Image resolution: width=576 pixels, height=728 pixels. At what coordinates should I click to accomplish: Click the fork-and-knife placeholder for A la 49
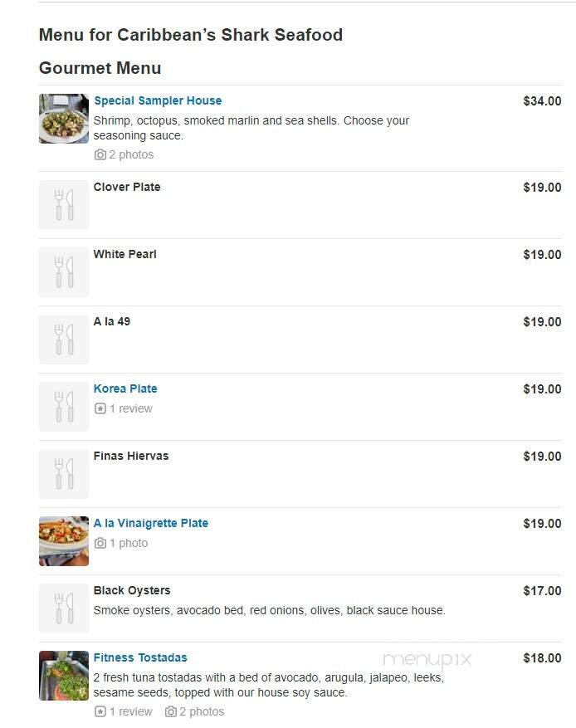tap(64, 339)
